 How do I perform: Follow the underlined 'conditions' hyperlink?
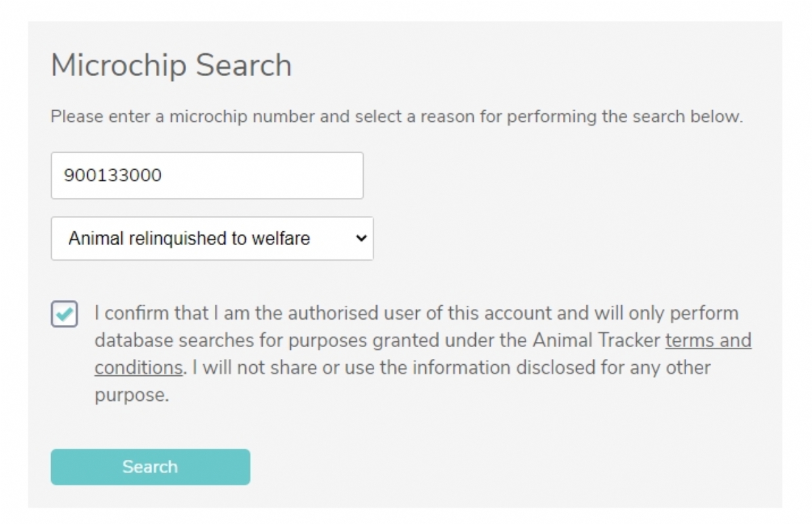click(x=138, y=367)
